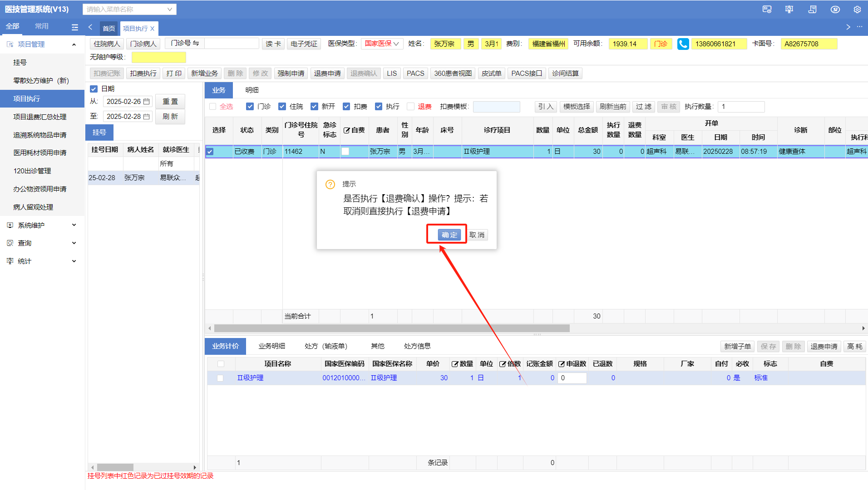Click the 刷新 button
Viewport: 868px width, 490px height.
tap(170, 117)
